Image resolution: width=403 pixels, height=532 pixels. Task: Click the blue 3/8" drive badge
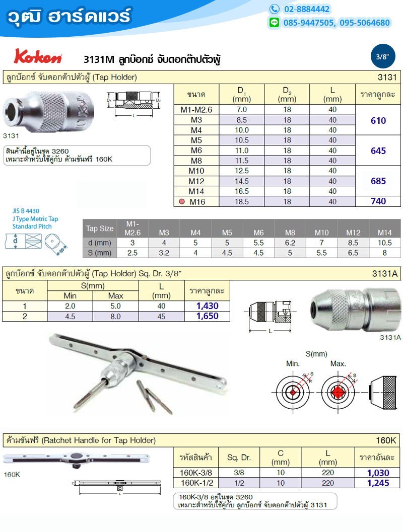pyautogui.click(x=383, y=56)
